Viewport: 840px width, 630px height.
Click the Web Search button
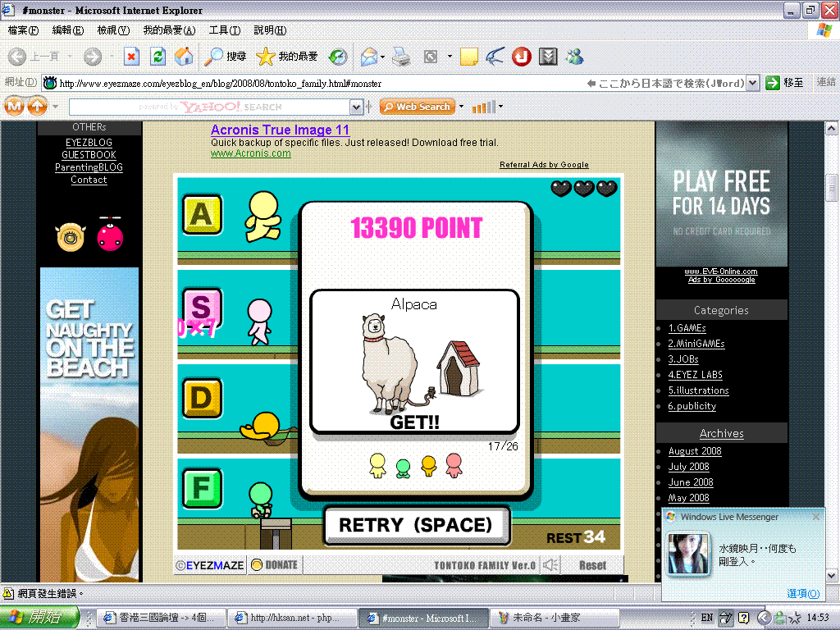point(418,107)
